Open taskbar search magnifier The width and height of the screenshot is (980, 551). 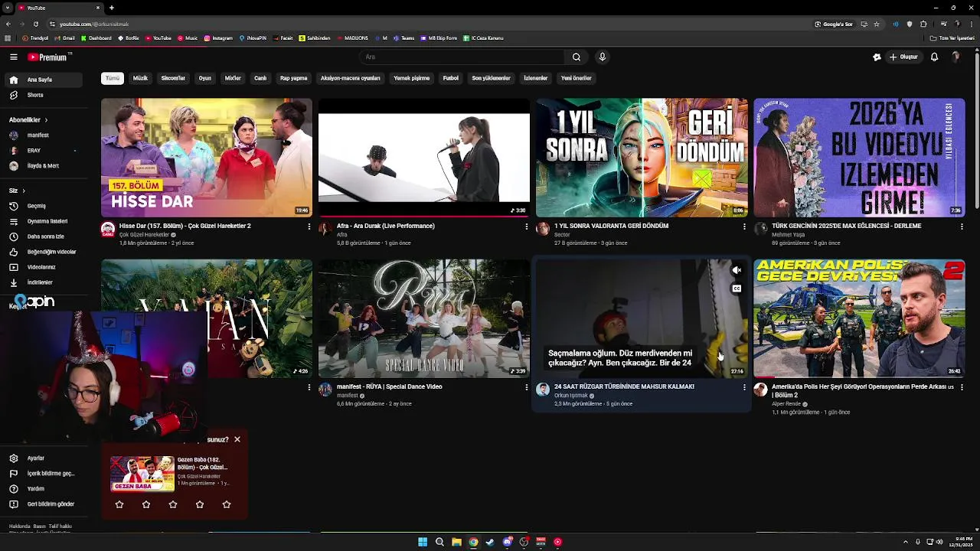pyautogui.click(x=439, y=542)
